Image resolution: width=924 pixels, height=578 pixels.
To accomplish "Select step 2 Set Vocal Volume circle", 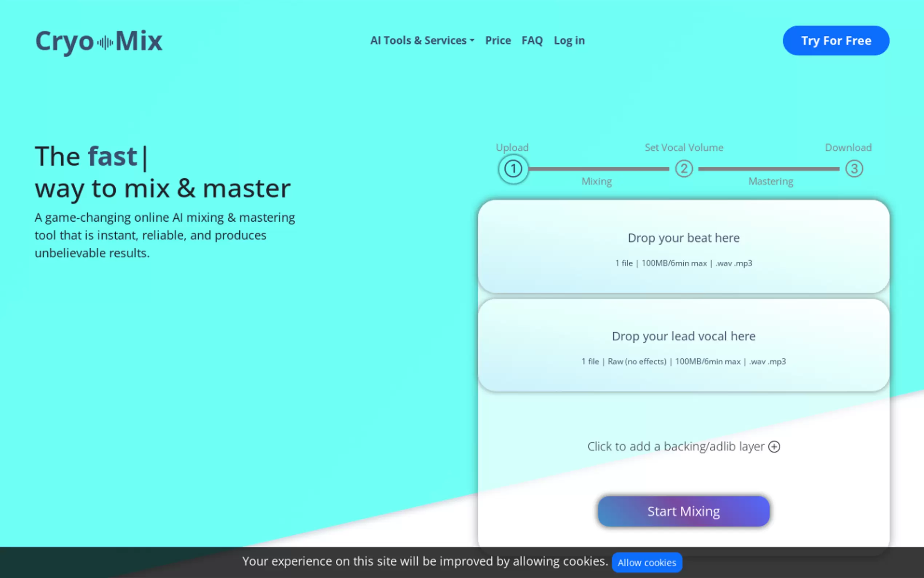I will [684, 169].
